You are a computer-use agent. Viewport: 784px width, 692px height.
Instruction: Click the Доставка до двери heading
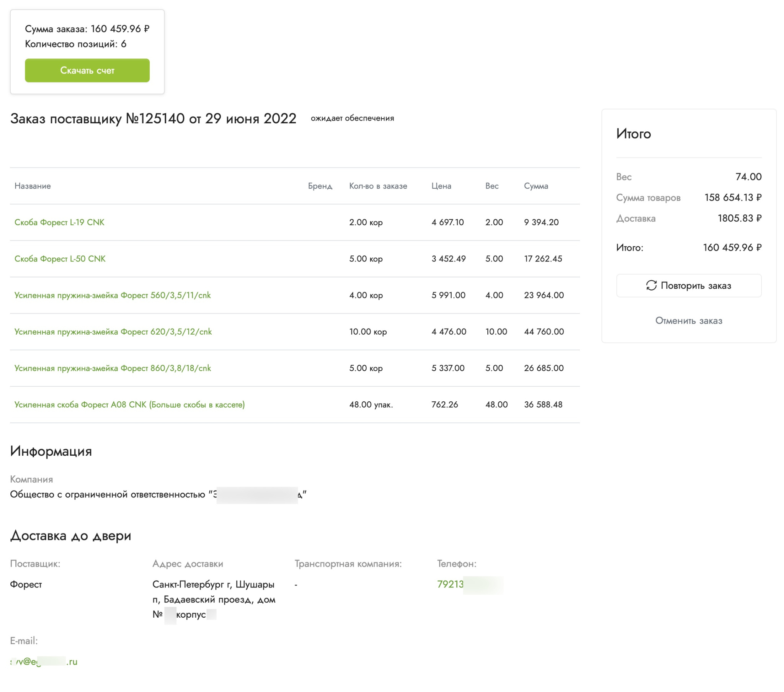70,535
